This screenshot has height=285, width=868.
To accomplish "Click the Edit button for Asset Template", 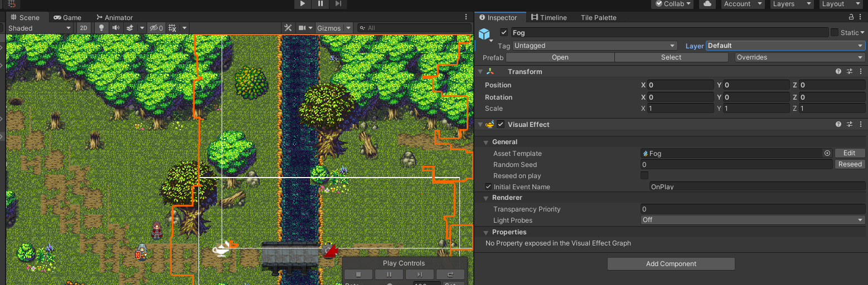I will pyautogui.click(x=850, y=153).
